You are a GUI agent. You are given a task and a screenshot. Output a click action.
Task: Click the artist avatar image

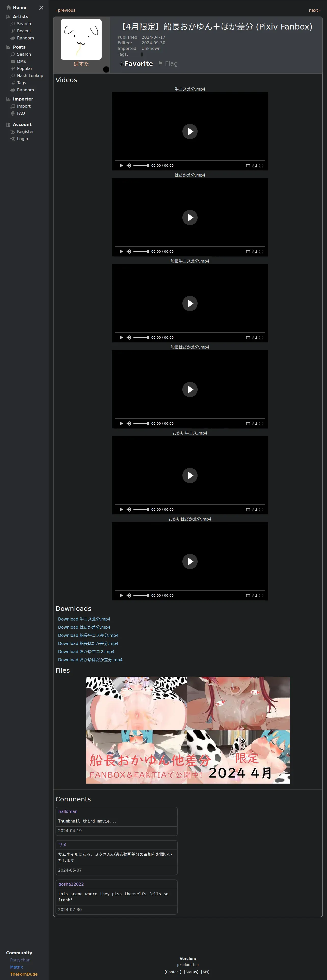click(x=81, y=40)
